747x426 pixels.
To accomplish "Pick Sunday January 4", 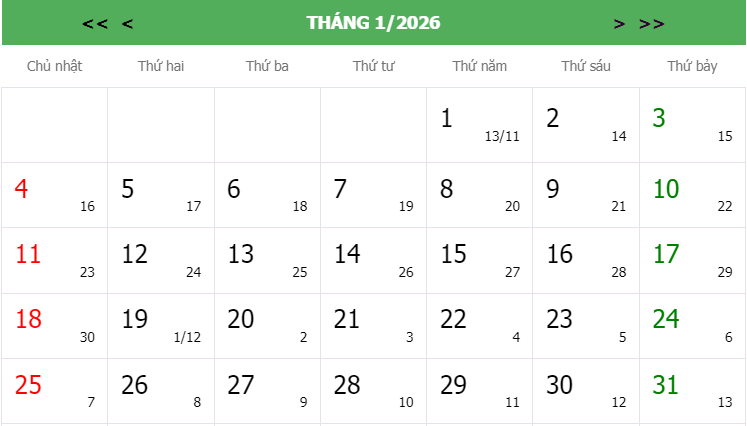I will click(54, 194).
